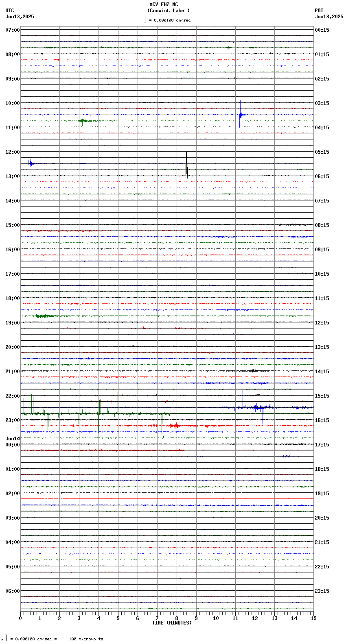The height and width of the screenshot is (644, 346).
Task: Click the 15:00 UTC row label
Action: pos(13,225)
